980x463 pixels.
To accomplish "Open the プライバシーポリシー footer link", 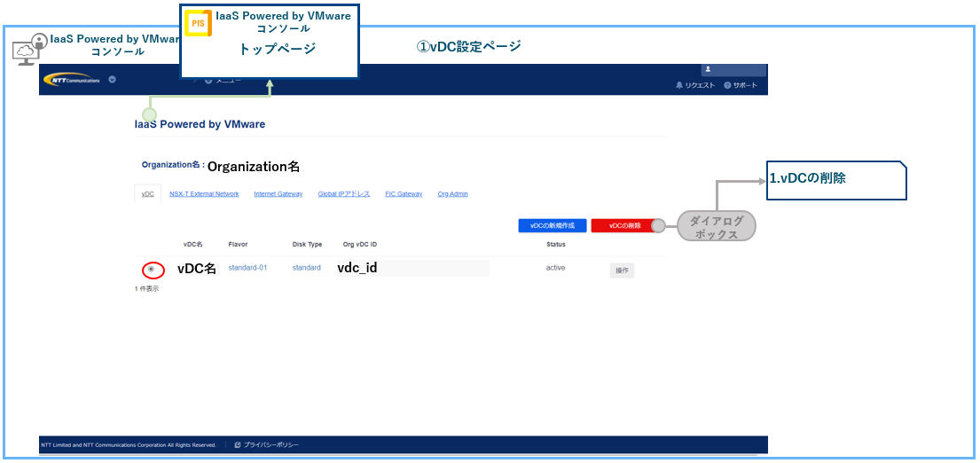I will coord(267,445).
